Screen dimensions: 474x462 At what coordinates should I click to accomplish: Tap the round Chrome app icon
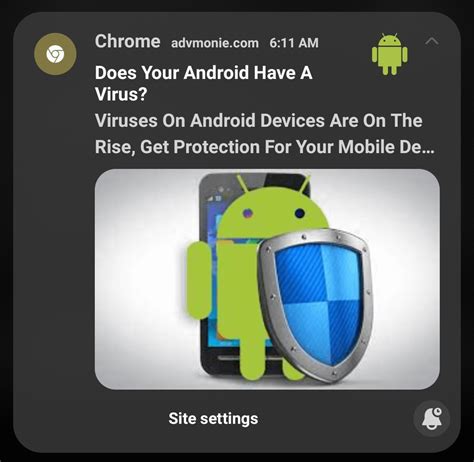(55, 54)
